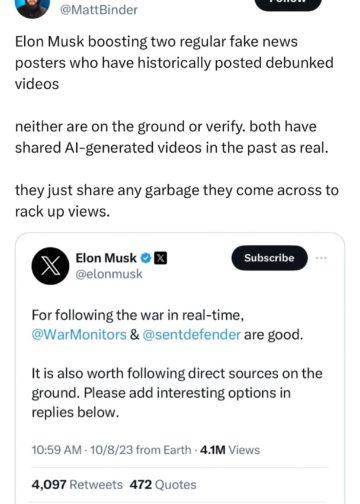Image resolution: width=360 pixels, height=504 pixels.
Task: Open the @sentdefender mention
Action: click(x=191, y=334)
